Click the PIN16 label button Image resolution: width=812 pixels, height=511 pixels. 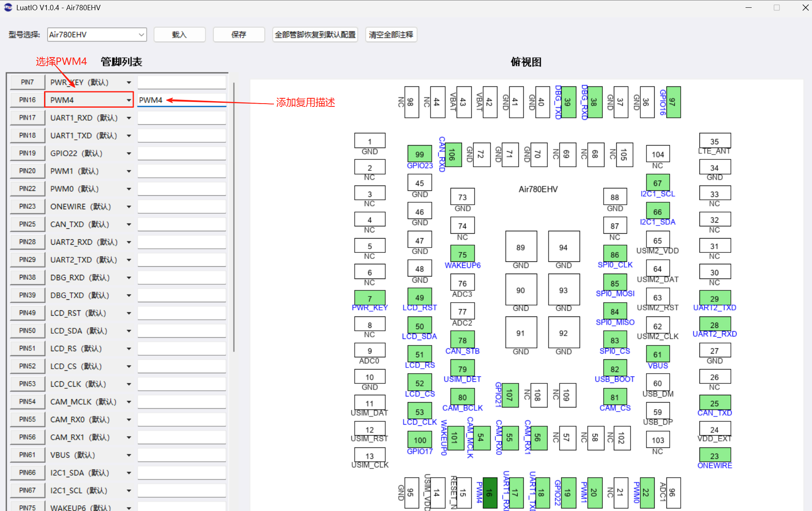(x=27, y=100)
